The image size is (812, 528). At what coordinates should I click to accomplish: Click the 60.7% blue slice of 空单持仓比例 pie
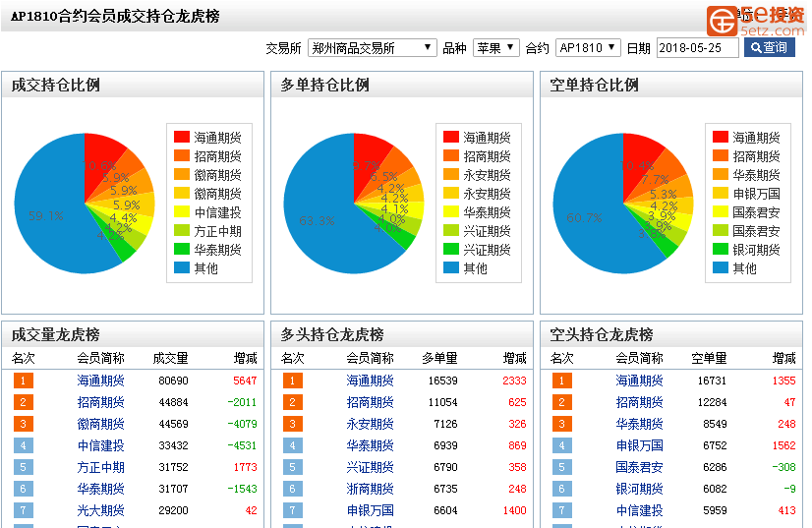584,218
